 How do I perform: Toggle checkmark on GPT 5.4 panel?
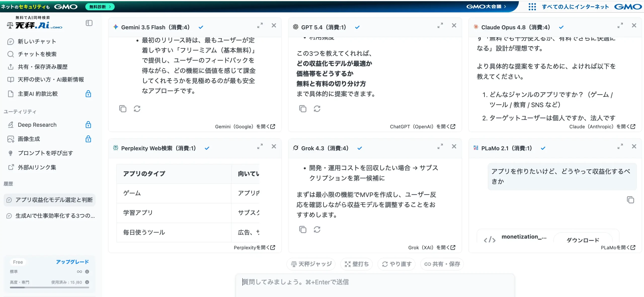point(357,27)
